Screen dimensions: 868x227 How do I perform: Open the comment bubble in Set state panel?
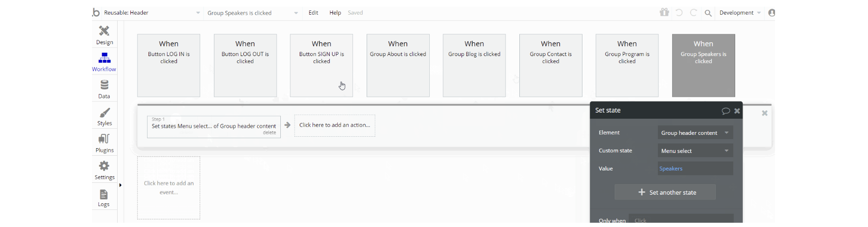tap(725, 111)
